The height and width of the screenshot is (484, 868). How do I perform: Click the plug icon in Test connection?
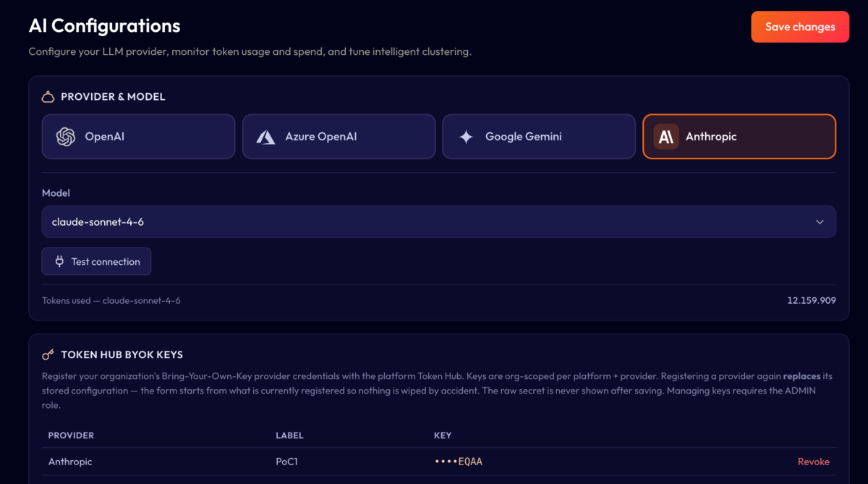point(59,262)
